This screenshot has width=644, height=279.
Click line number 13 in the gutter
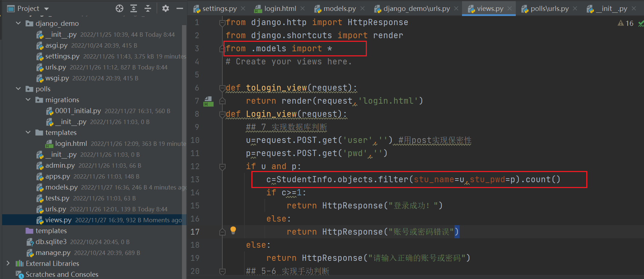[195, 180]
